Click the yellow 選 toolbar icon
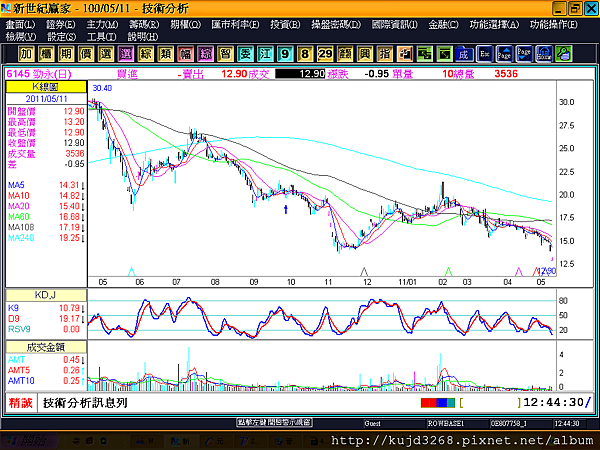Viewport: 600px width, 450px height. pos(106,54)
